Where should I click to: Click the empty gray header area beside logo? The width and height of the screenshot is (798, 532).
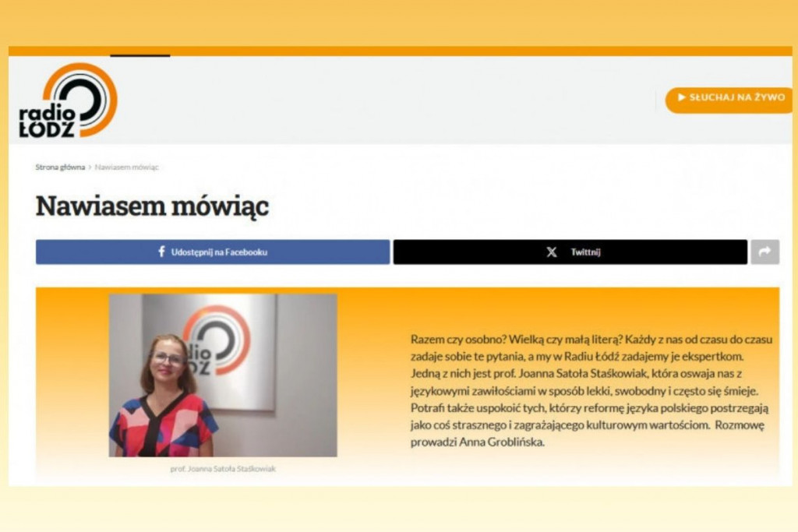pyautogui.click(x=390, y=100)
